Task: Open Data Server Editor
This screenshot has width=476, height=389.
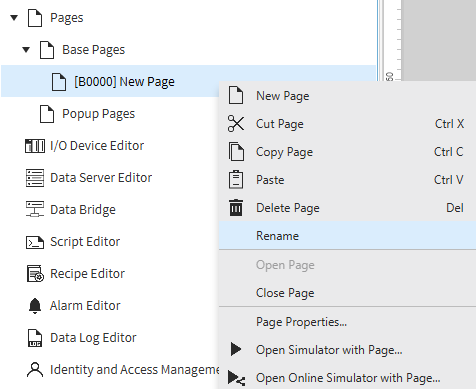Action: click(101, 178)
